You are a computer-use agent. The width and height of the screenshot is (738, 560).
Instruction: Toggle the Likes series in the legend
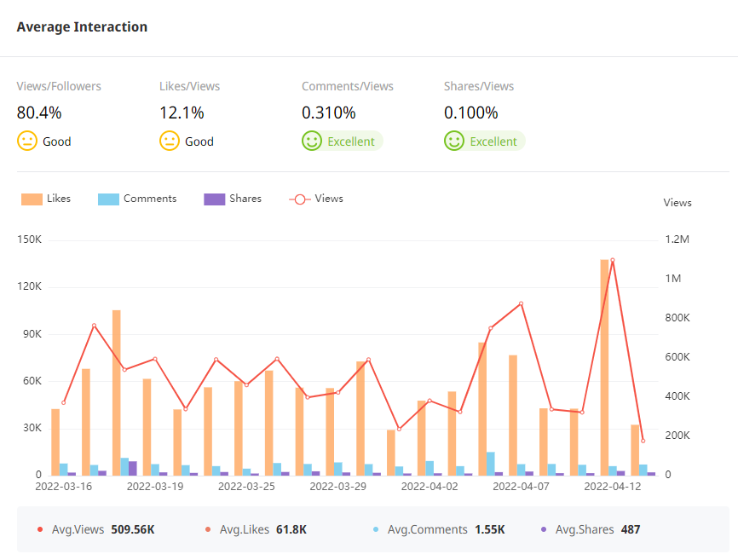click(x=59, y=199)
